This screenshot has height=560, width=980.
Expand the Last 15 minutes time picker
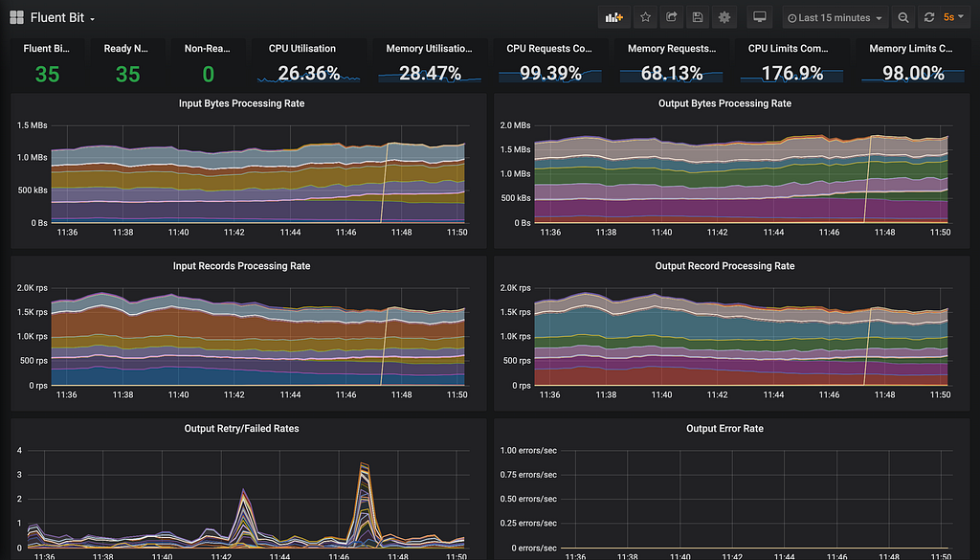coord(835,17)
